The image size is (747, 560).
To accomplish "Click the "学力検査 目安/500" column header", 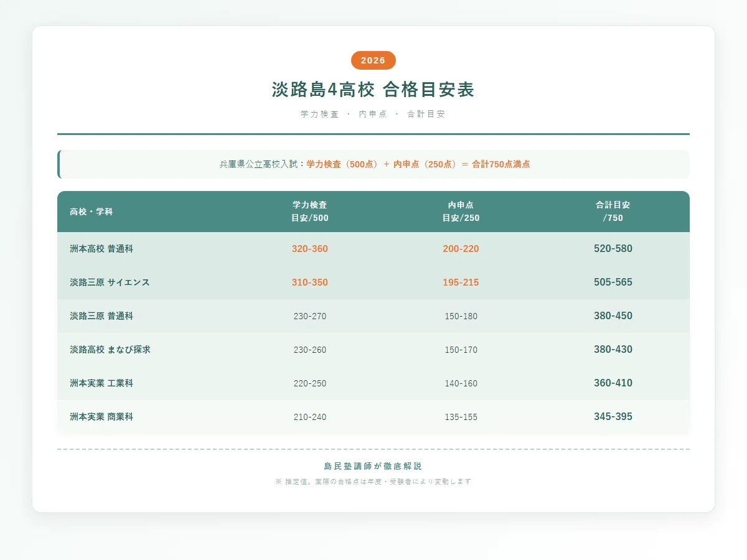I will (310, 212).
